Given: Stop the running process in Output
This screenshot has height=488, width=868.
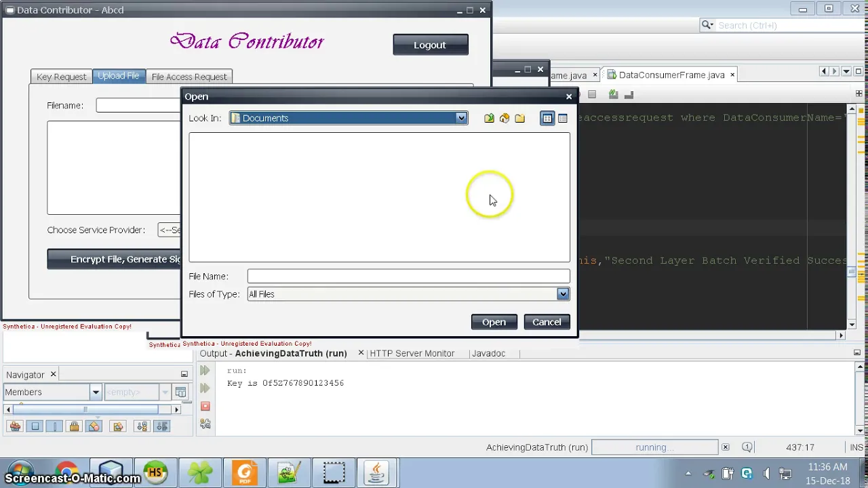Looking at the screenshot, I should click(x=205, y=406).
